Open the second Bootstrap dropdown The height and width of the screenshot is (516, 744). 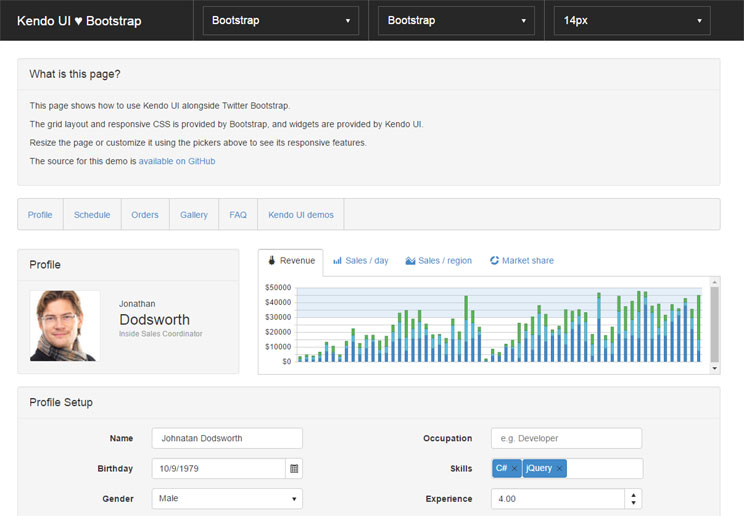point(456,20)
